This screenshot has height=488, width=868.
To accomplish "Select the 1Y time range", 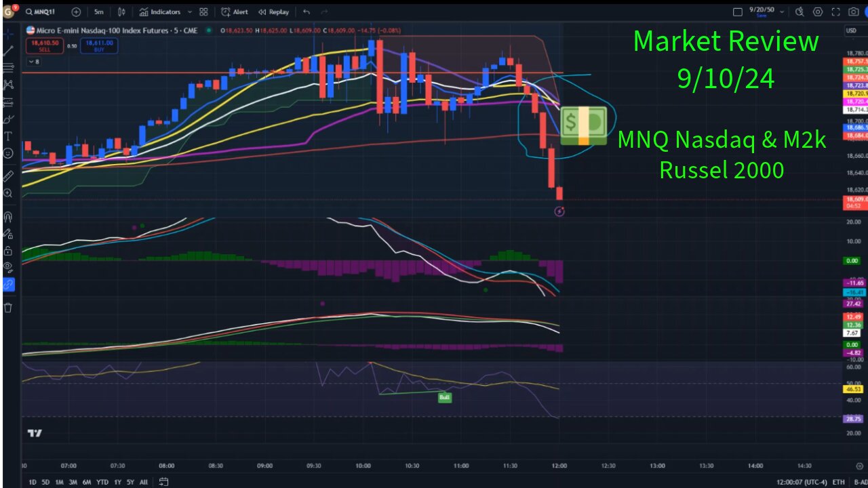I will [x=117, y=482].
